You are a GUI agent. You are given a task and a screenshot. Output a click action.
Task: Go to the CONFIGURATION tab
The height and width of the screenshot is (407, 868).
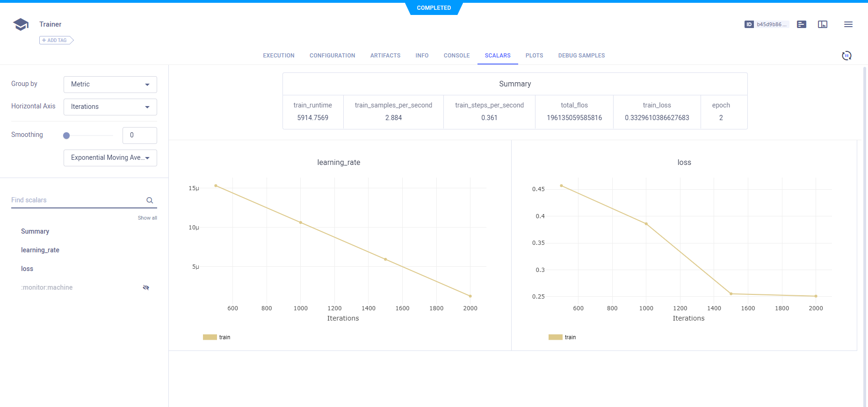pos(332,56)
